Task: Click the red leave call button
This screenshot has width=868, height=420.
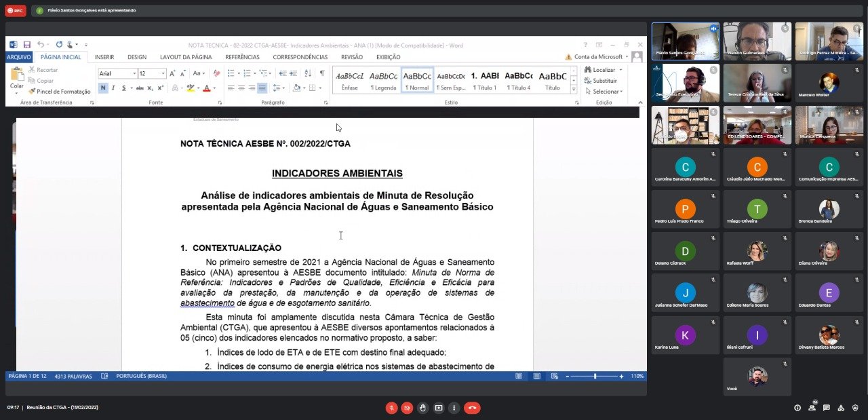Action: (472, 408)
